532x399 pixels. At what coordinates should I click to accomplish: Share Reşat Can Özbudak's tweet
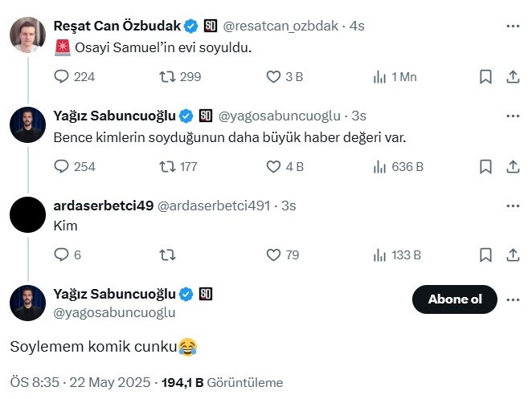click(x=513, y=77)
